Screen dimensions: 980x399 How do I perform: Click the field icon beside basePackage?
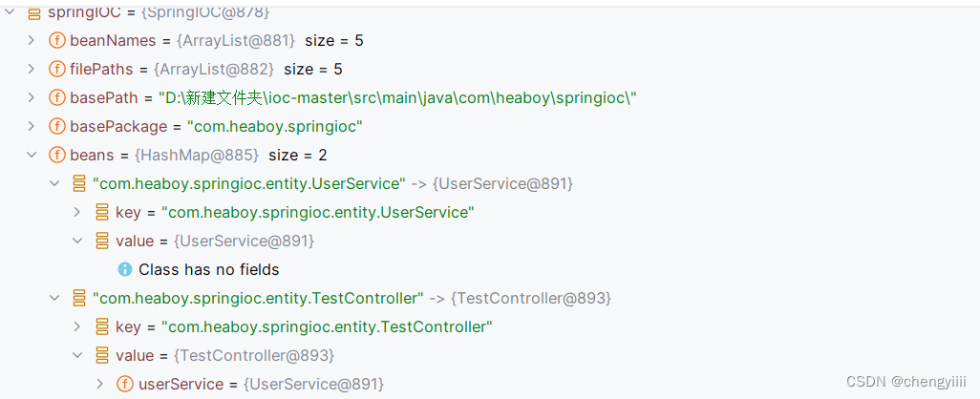pos(56,126)
